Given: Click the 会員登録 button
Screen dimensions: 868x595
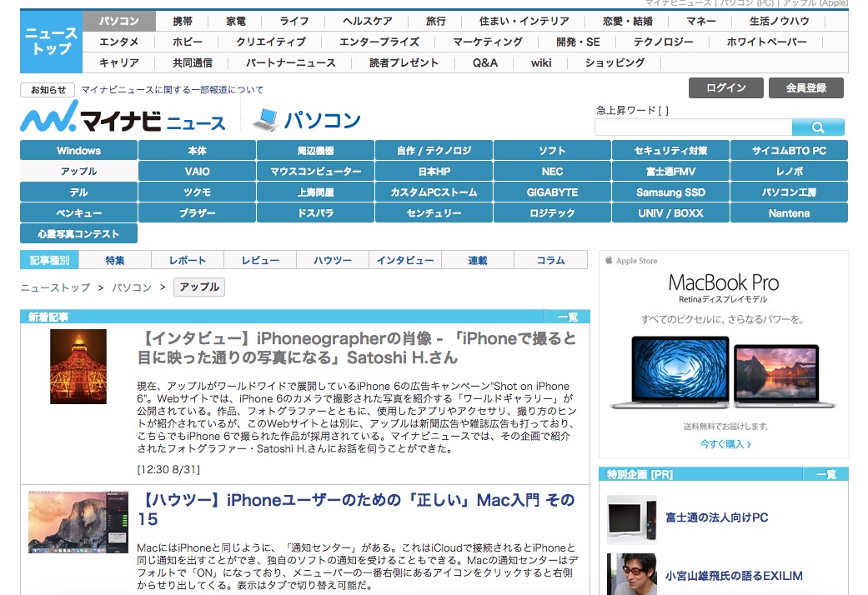Looking at the screenshot, I should tap(806, 88).
